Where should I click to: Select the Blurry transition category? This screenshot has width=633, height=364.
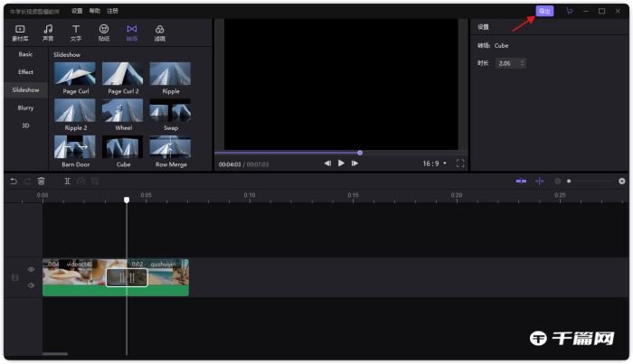25,107
